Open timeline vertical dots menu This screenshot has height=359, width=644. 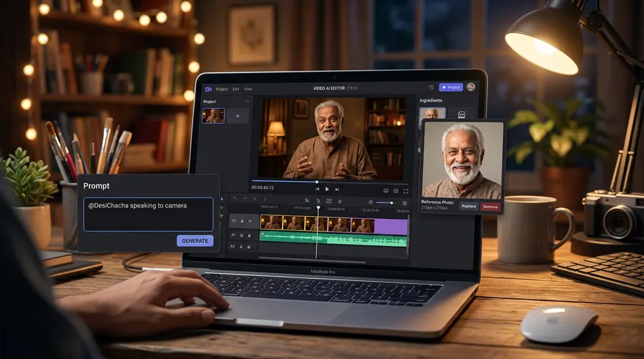pos(265,199)
